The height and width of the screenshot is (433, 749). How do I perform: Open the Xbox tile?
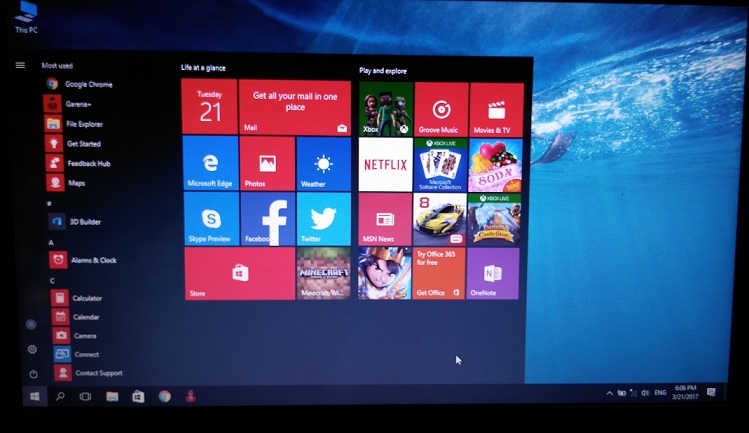click(386, 109)
